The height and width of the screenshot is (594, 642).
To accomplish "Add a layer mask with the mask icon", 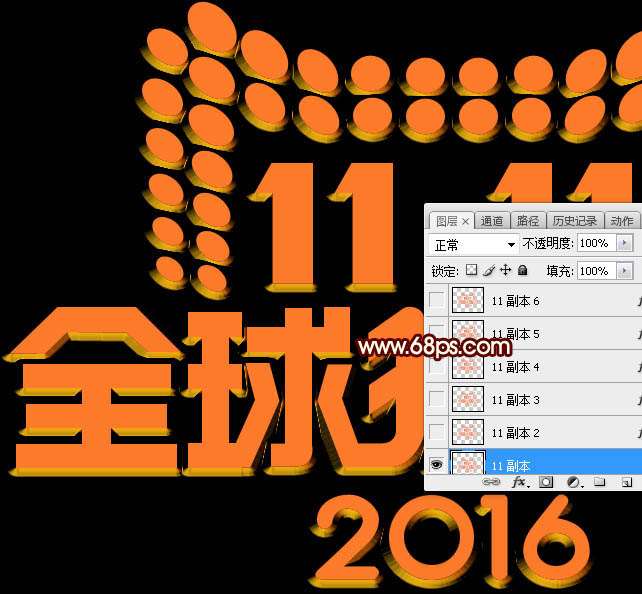I will (x=546, y=482).
